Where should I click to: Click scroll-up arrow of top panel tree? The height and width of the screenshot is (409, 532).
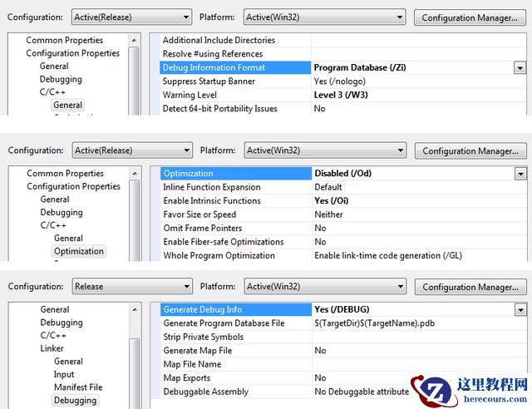point(135,41)
